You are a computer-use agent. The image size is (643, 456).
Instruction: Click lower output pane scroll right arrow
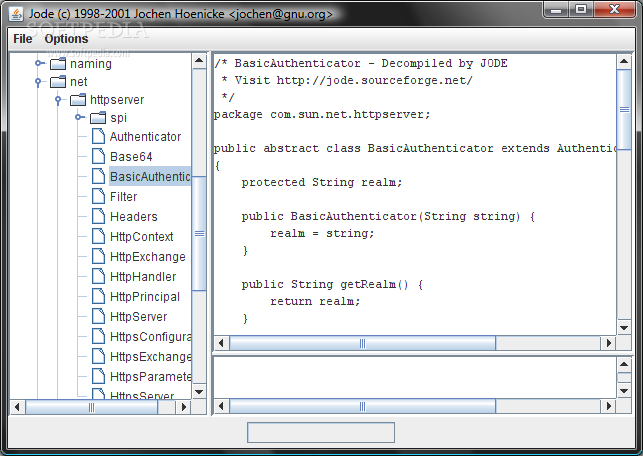[609, 406]
